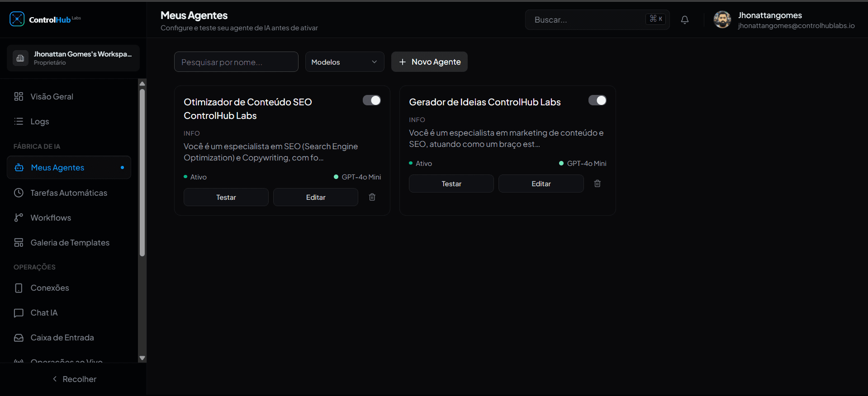Click the Jhonattangomes profile avatar

click(722, 19)
